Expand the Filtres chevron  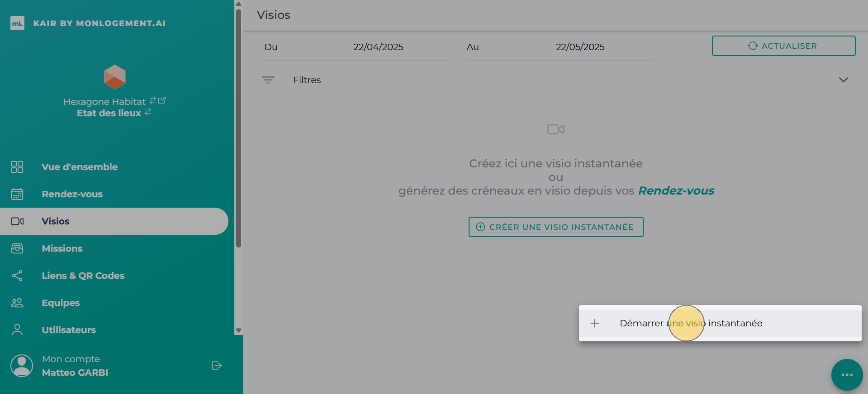point(843,80)
